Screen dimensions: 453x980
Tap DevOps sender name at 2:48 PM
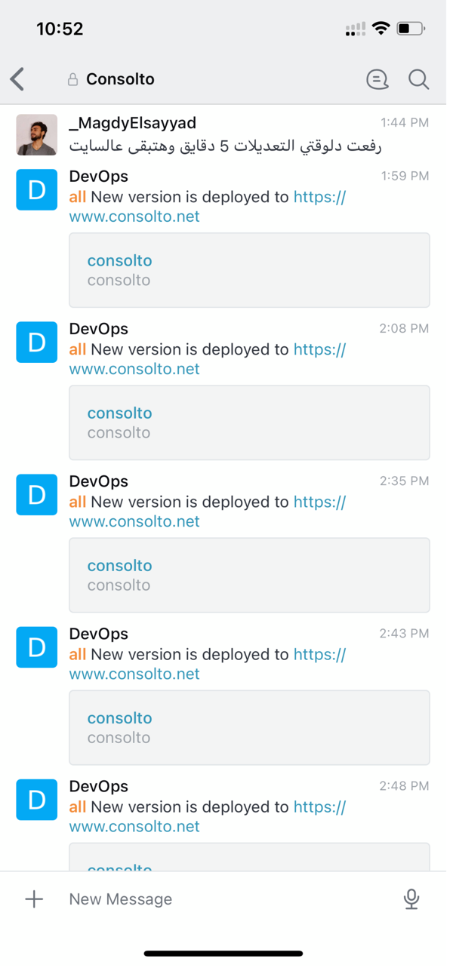point(98,786)
